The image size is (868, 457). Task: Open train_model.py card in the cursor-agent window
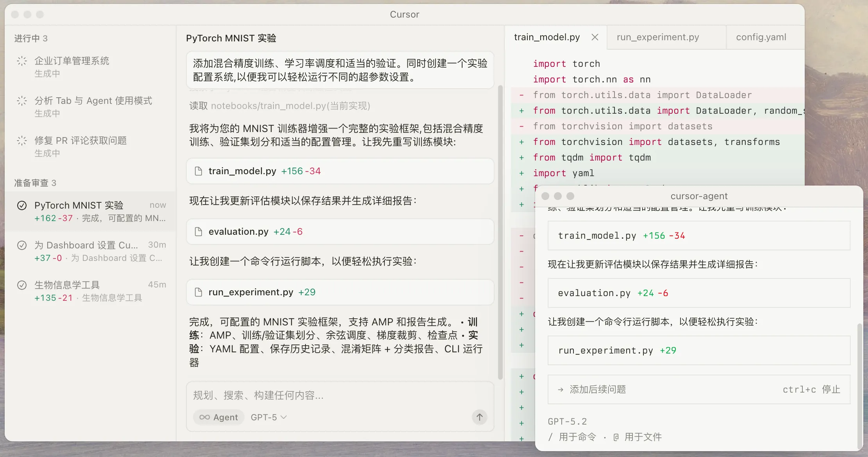[699, 236]
